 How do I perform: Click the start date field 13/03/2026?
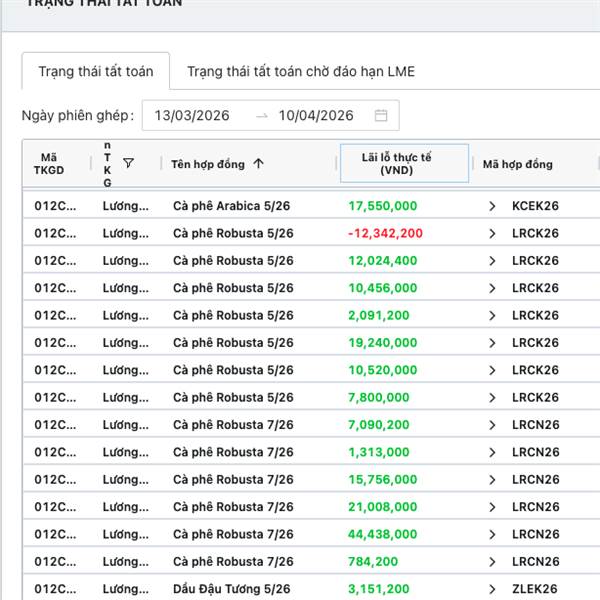click(192, 116)
